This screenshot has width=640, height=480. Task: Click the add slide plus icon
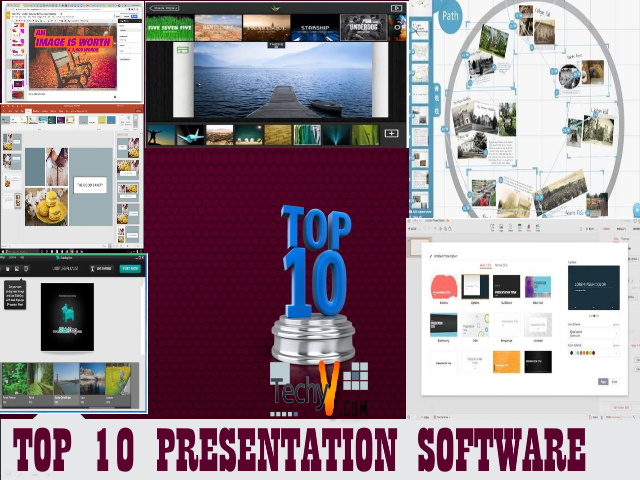coord(391,133)
